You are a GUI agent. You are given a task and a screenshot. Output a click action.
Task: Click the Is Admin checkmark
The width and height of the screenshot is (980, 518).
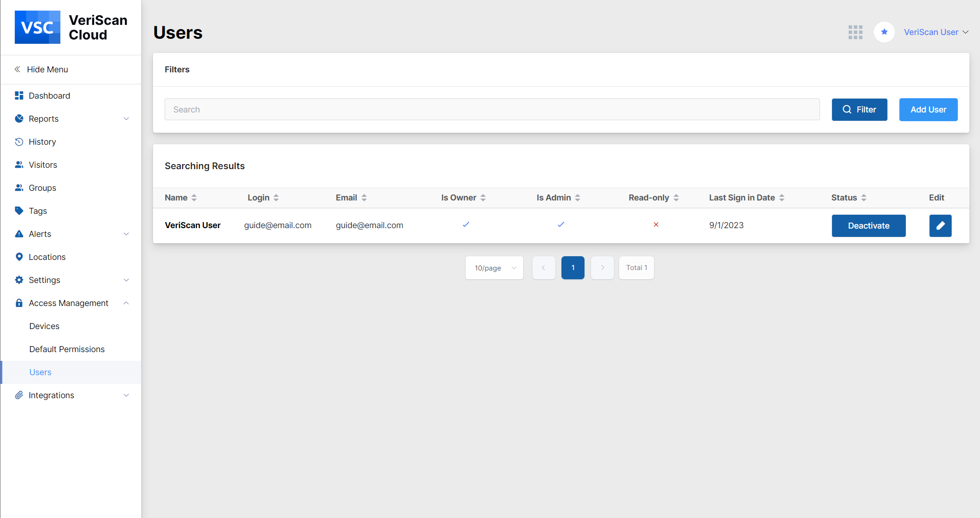561,224
